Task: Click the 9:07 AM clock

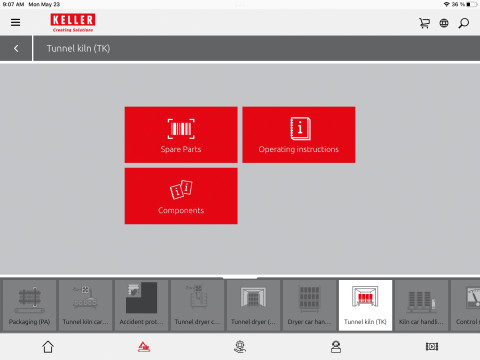Action: point(13,4)
